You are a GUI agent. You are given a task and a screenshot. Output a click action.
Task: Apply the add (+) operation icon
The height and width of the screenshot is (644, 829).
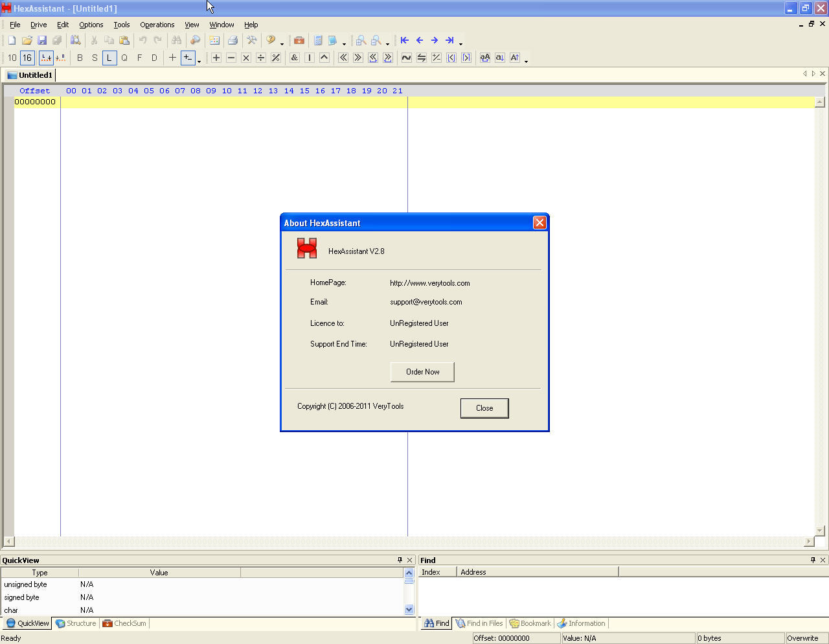point(216,58)
